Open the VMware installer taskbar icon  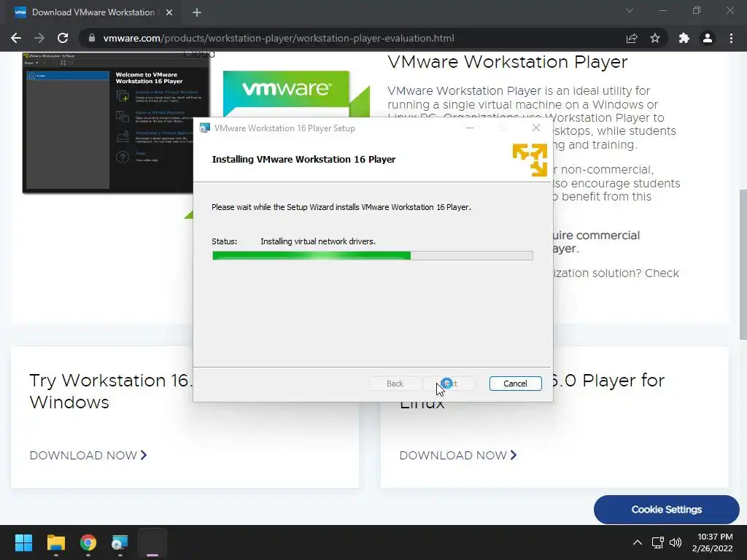[120, 542]
